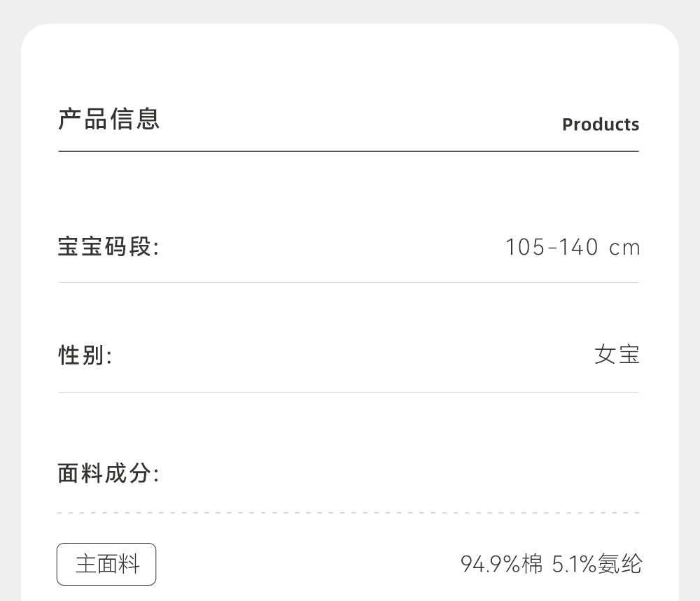Click the 5.1%氨纶 composition text
This screenshot has height=601, width=700.
coord(596,564)
